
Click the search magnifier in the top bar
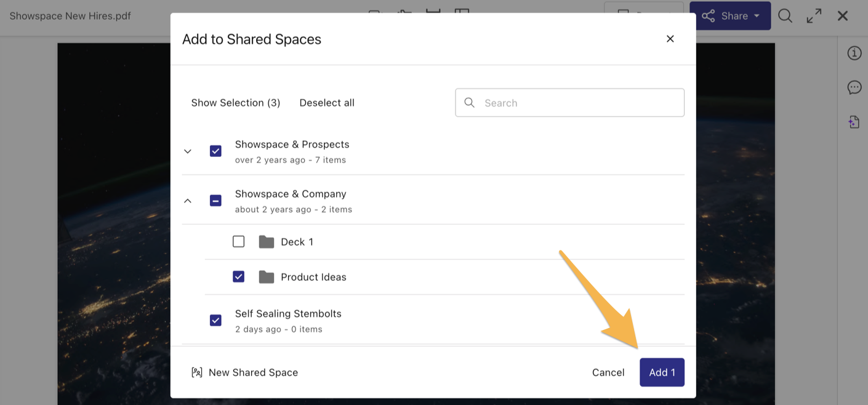tap(785, 15)
